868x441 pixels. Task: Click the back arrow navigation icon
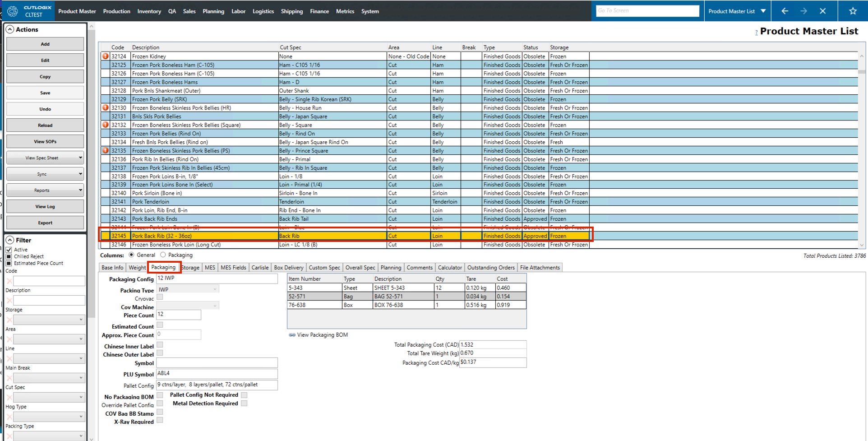[x=785, y=11]
